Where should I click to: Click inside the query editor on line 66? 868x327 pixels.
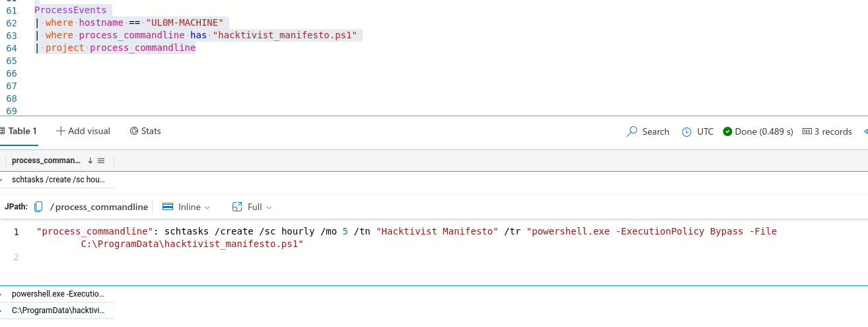(198, 73)
